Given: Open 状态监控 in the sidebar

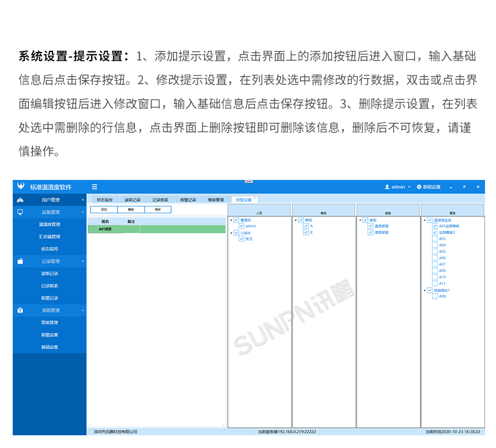Looking at the screenshot, I should pos(50,249).
